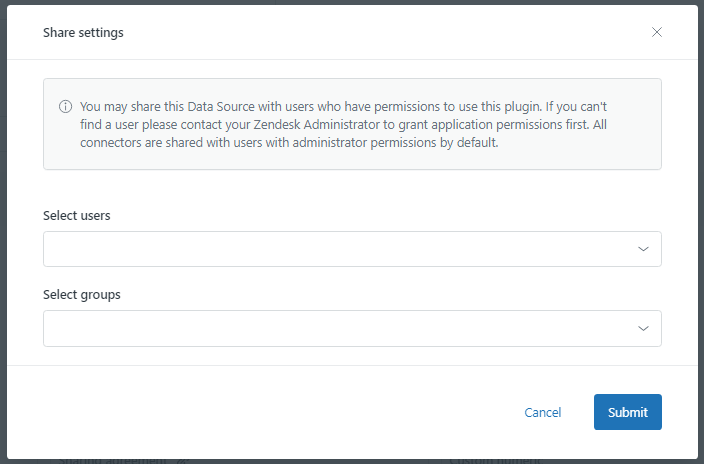704x464 pixels.
Task: Close the Share settings dialog
Action: (657, 32)
